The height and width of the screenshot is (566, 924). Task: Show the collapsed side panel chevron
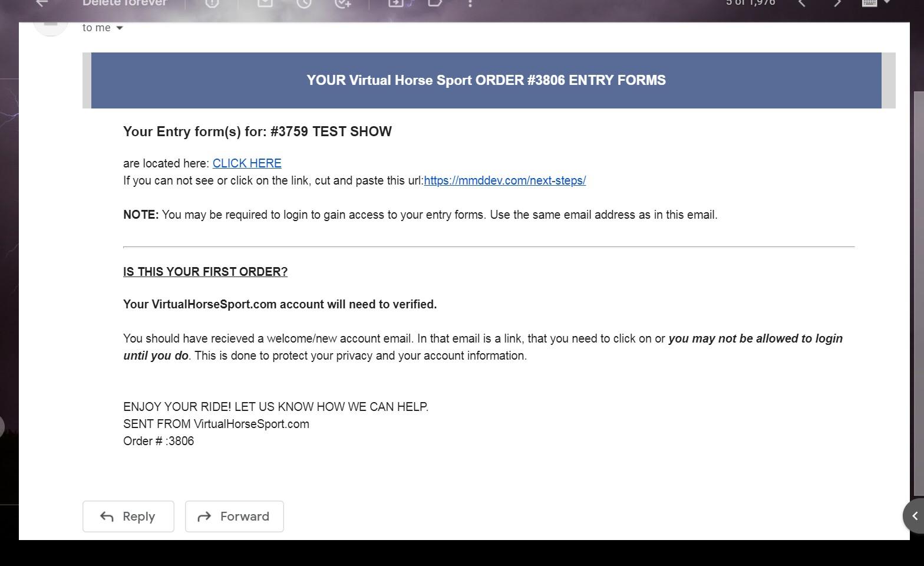point(915,516)
